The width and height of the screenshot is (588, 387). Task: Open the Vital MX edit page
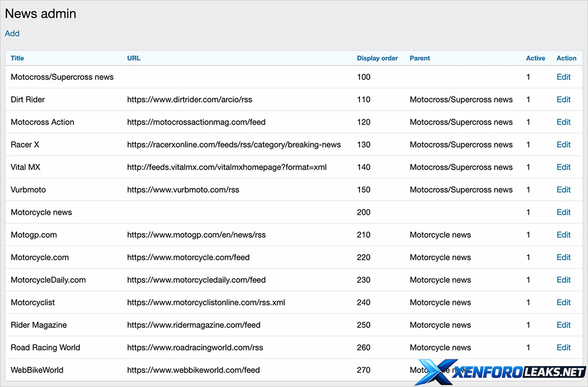[563, 167]
